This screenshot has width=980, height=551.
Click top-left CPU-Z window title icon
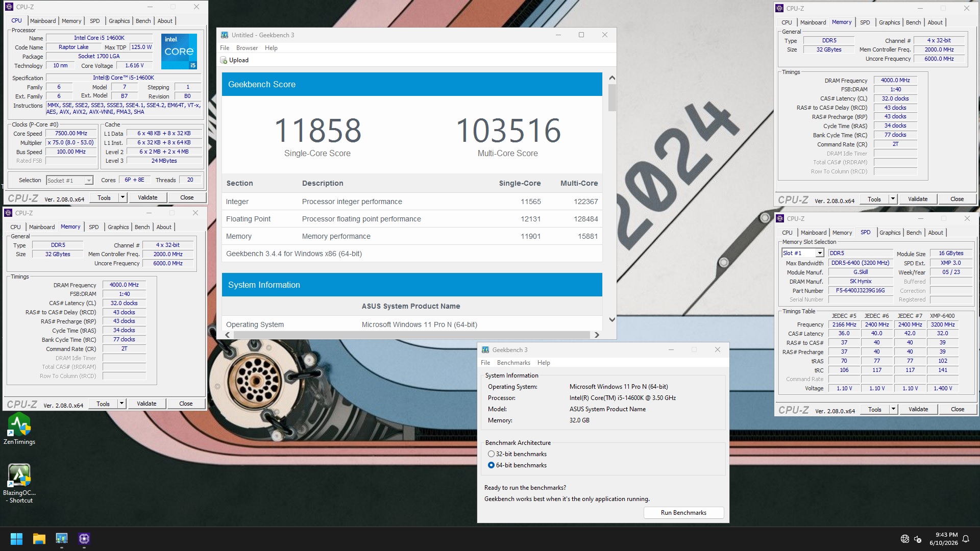point(9,7)
